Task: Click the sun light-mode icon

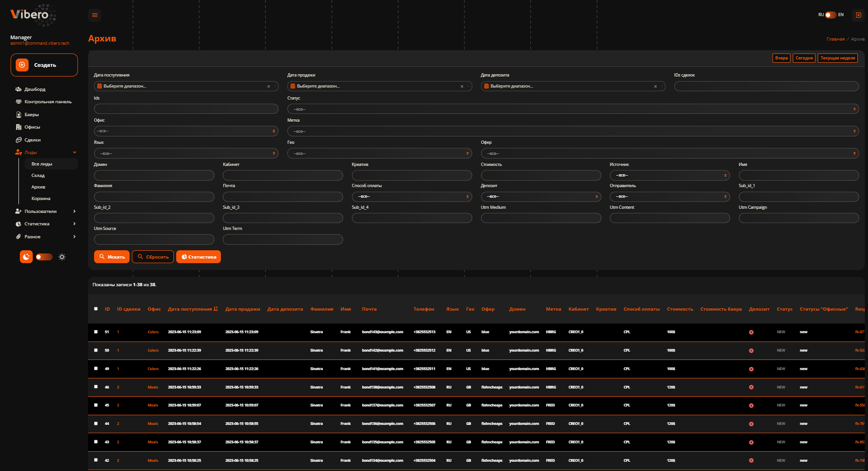Action: 62,257
